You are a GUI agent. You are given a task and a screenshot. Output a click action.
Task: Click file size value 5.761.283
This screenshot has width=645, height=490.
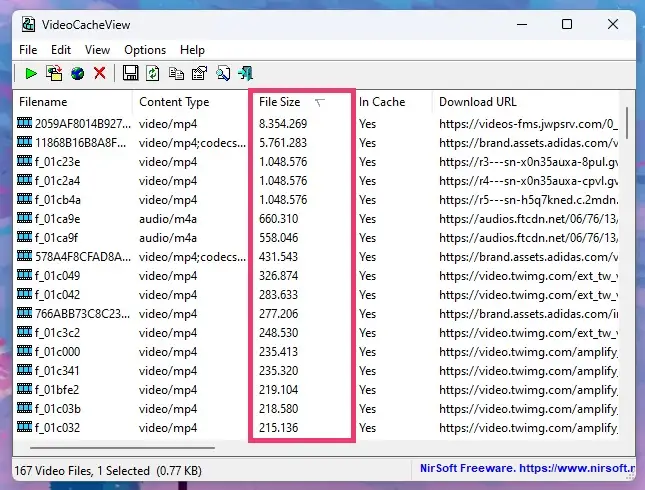(283, 143)
